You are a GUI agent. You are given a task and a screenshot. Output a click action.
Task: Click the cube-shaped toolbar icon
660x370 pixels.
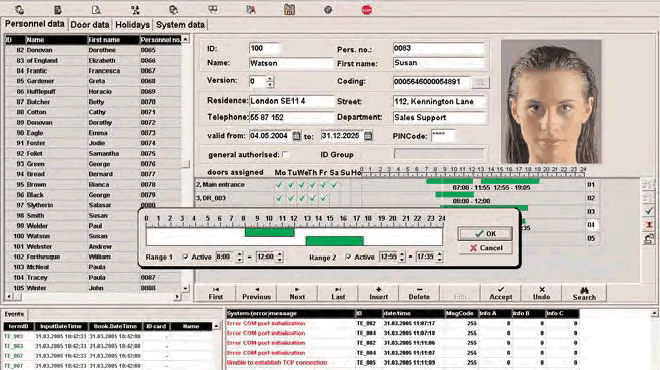pyautogui.click(x=173, y=10)
